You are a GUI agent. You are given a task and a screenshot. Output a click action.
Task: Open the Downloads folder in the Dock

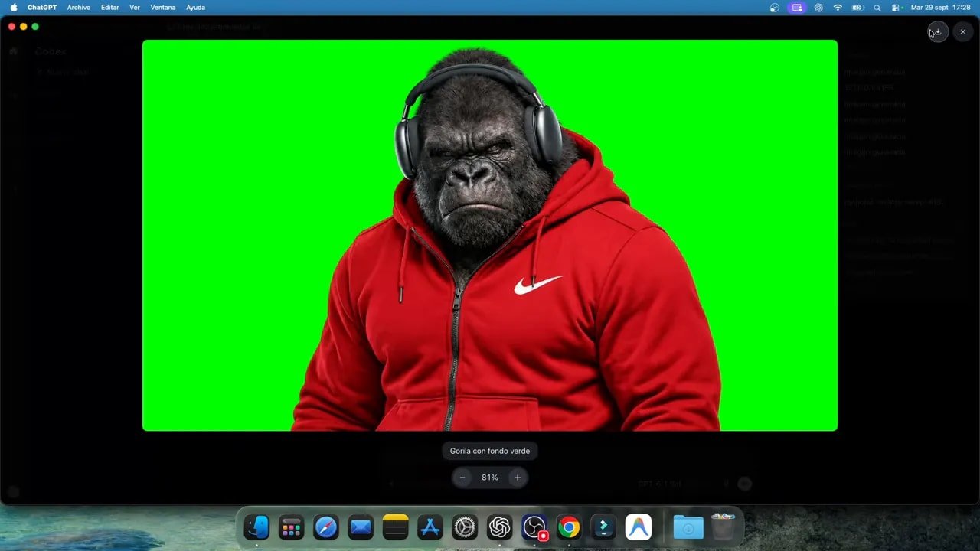point(688,527)
